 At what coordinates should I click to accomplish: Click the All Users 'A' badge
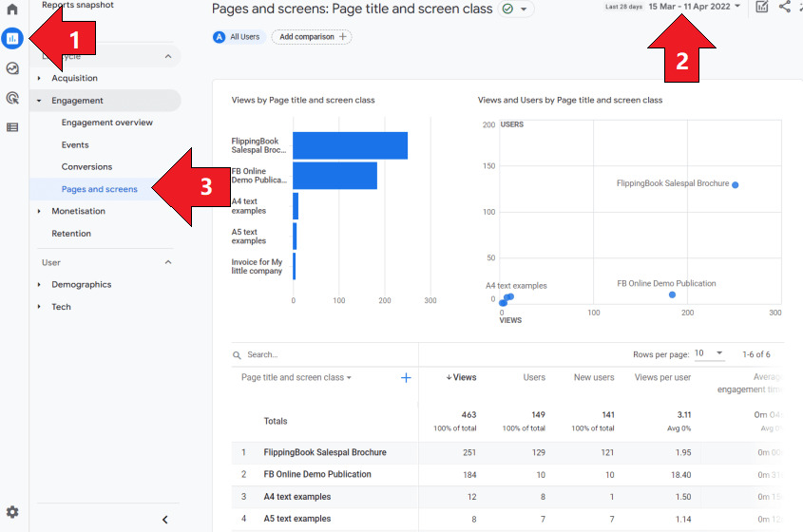point(220,37)
